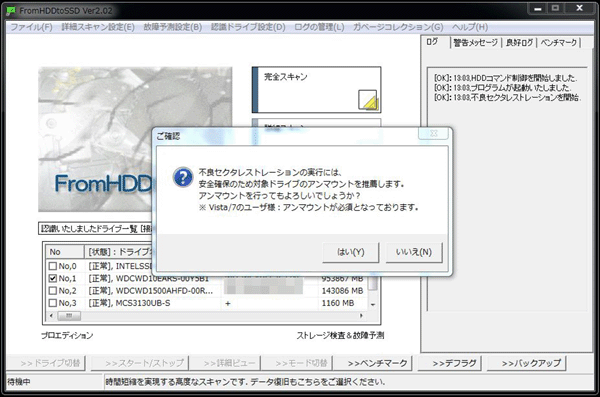Select the MCS3130UB-S drive entry
This screenshot has height=397, width=600.
(x=129, y=303)
